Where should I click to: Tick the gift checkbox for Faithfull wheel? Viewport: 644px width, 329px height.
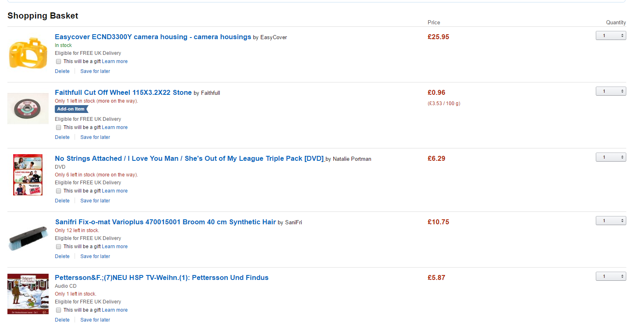point(59,127)
